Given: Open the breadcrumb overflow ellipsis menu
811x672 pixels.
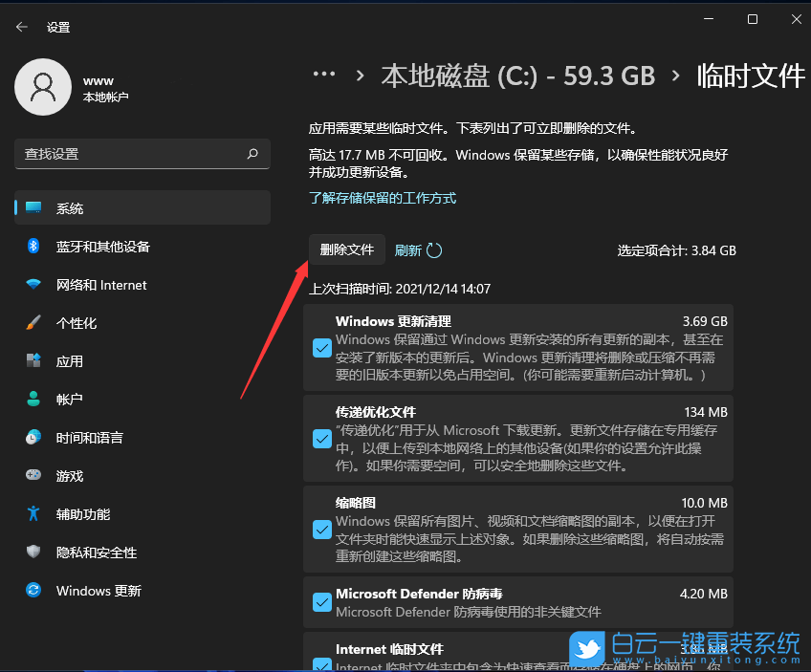Looking at the screenshot, I should point(324,73).
